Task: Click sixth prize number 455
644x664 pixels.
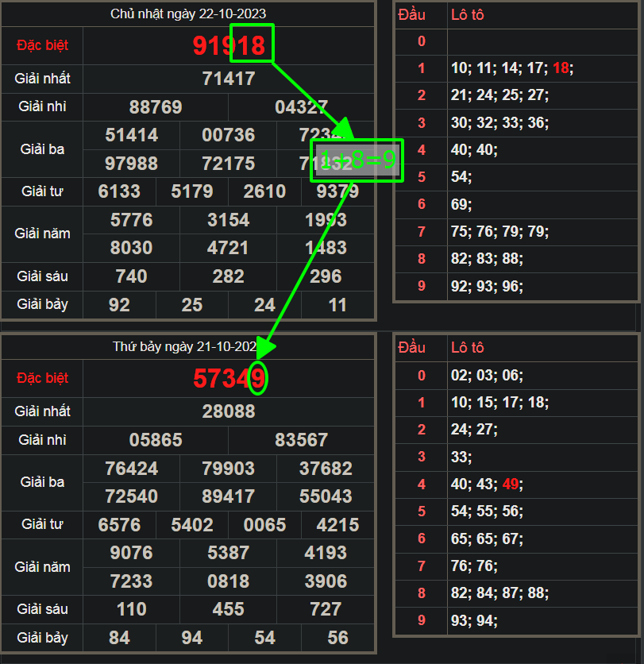Action: pyautogui.click(x=229, y=609)
